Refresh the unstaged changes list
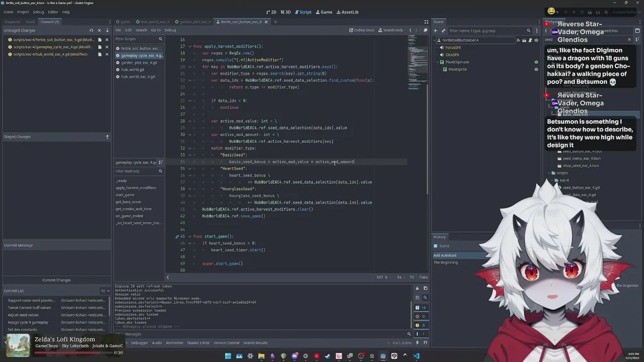 coord(91,30)
